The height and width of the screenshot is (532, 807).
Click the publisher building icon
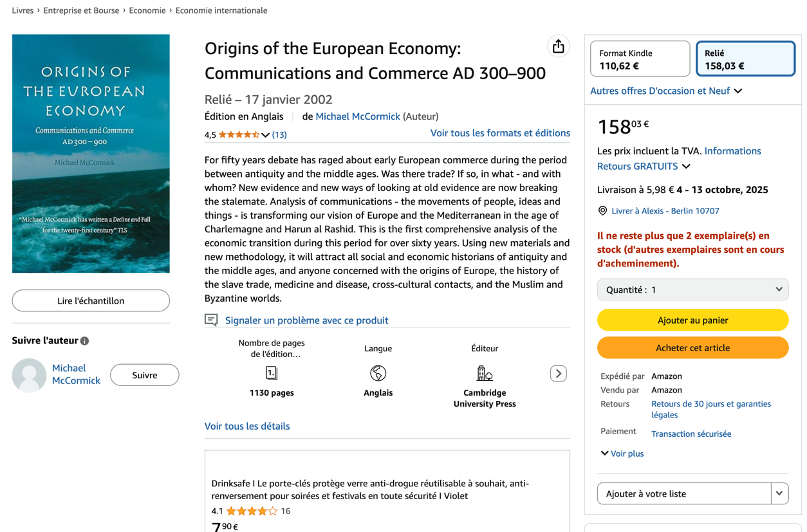485,373
